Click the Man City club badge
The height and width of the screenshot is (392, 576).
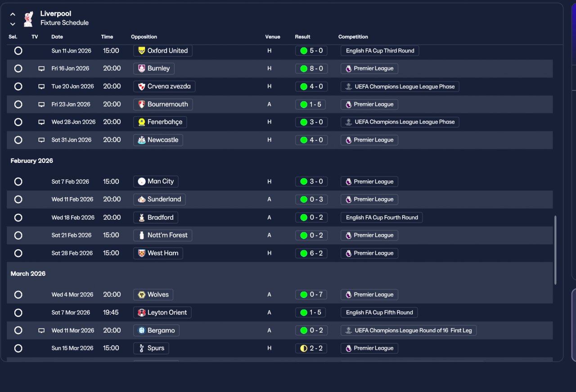point(142,181)
